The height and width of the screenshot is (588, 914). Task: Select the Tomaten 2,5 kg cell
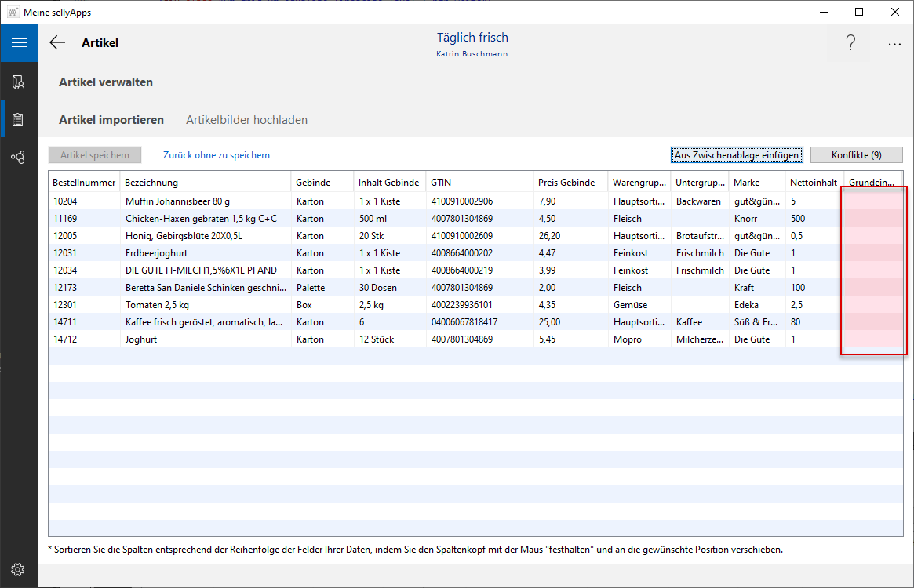pyautogui.click(x=157, y=305)
